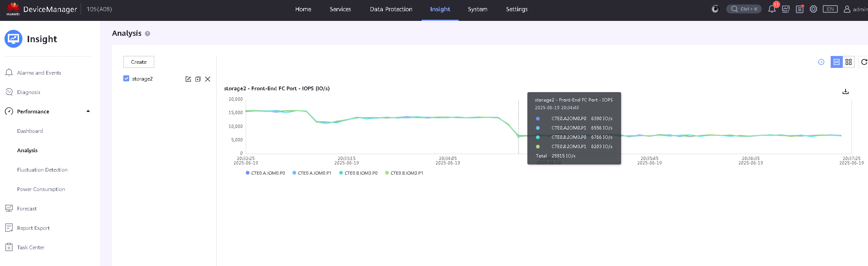
Task: Open the alarm notifications bell
Action: [772, 9]
